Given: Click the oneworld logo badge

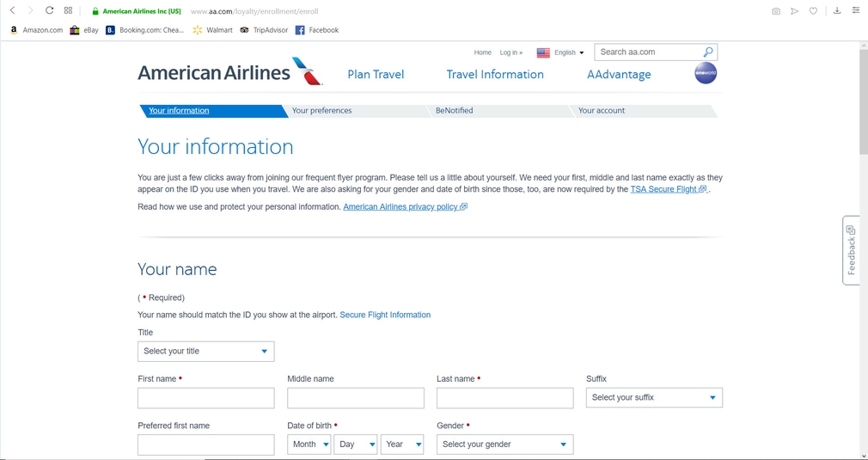Looking at the screenshot, I should 706,73.
